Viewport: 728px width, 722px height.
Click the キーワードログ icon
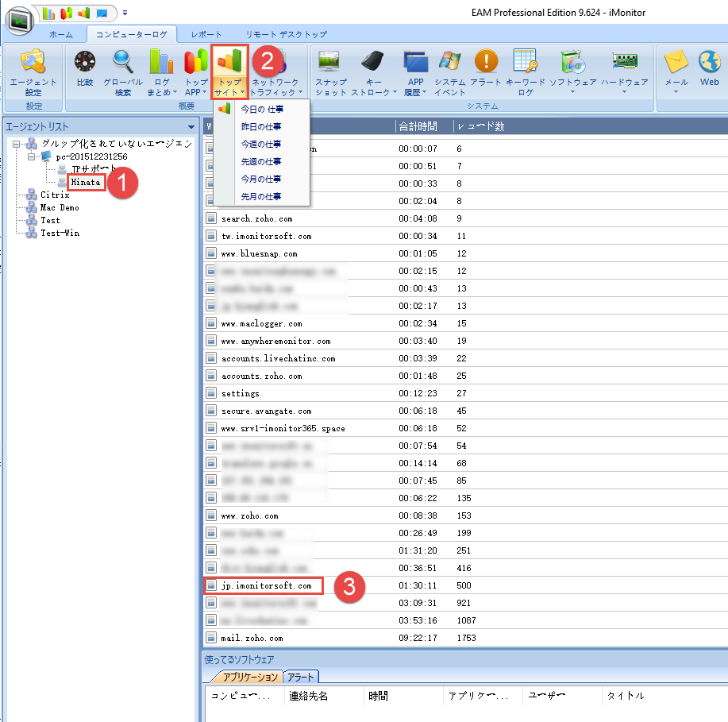point(525,71)
